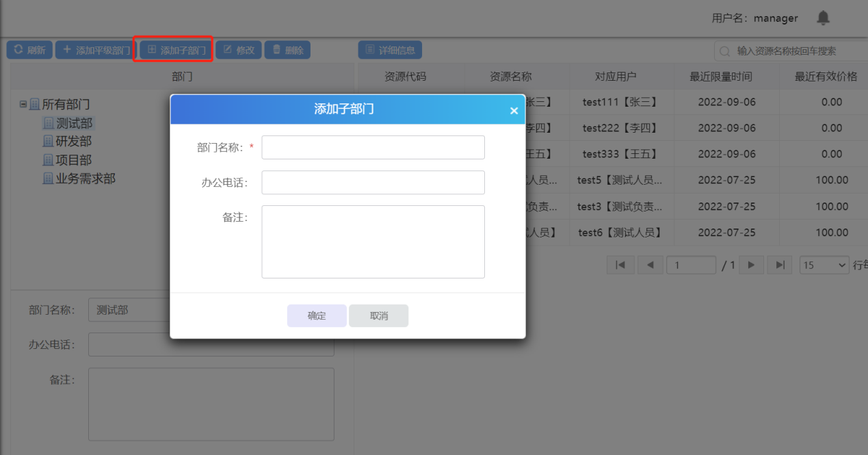Close the 添加子部门 dialog with X
868x455 pixels.
click(x=514, y=111)
